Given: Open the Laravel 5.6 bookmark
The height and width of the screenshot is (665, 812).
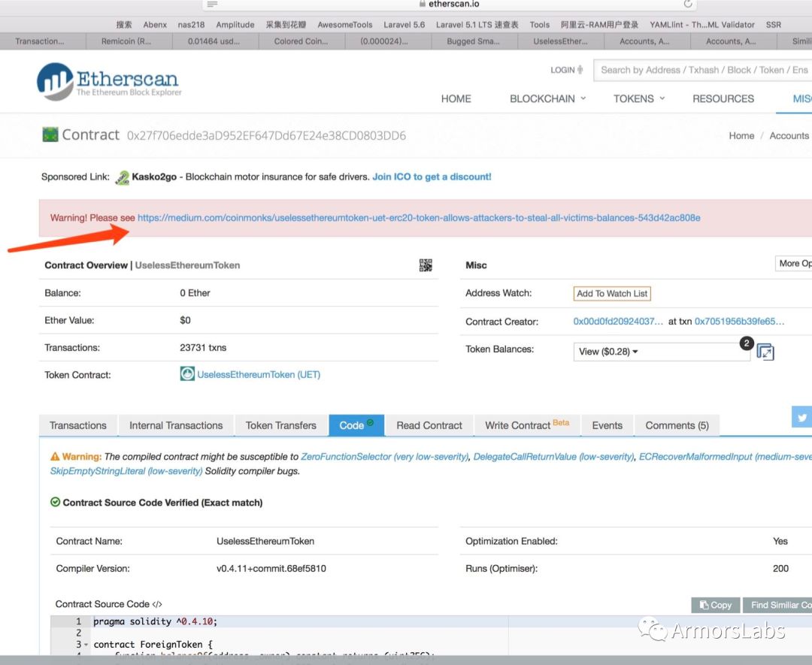Looking at the screenshot, I should 404,25.
